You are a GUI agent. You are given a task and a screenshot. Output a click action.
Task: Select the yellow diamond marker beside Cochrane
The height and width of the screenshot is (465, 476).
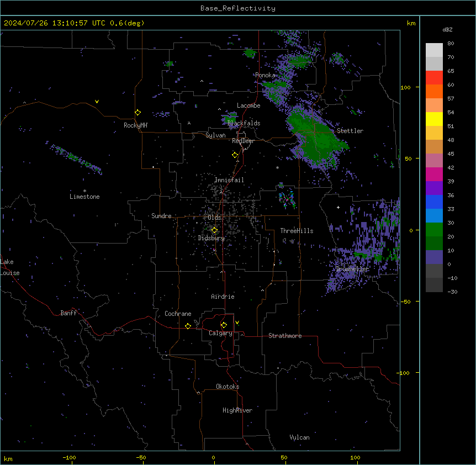coord(188,326)
